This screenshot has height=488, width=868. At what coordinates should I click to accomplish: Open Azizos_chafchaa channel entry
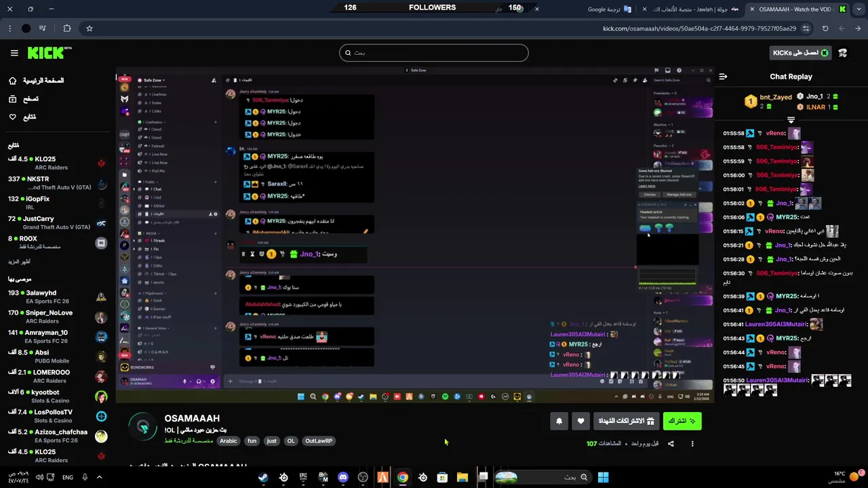[x=58, y=435]
